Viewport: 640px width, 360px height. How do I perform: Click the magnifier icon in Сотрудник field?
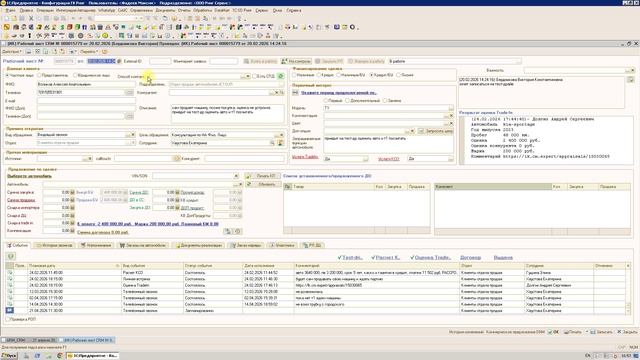pos(272,143)
